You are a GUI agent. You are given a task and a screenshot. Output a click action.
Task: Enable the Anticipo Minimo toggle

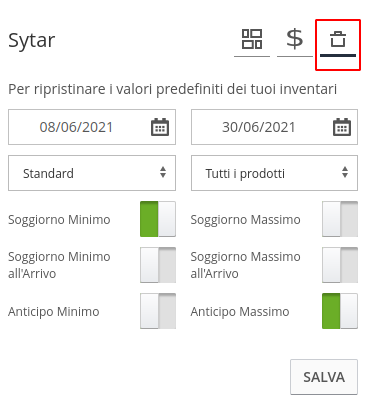click(158, 311)
